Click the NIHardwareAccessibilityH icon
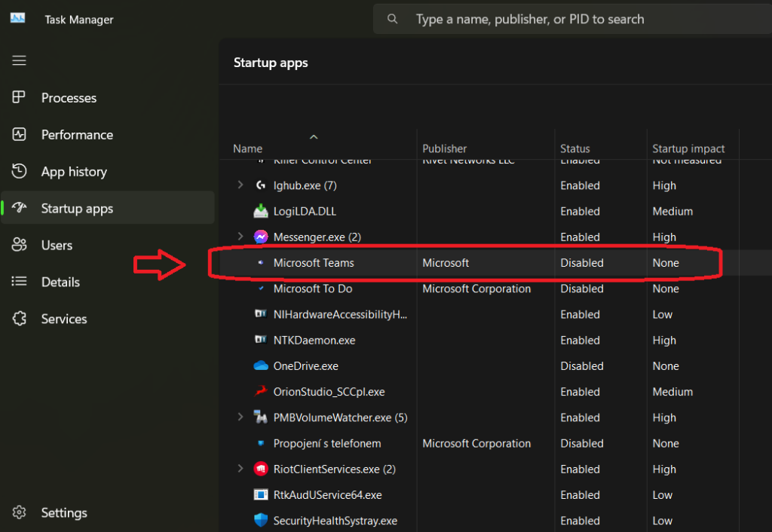 coord(260,314)
